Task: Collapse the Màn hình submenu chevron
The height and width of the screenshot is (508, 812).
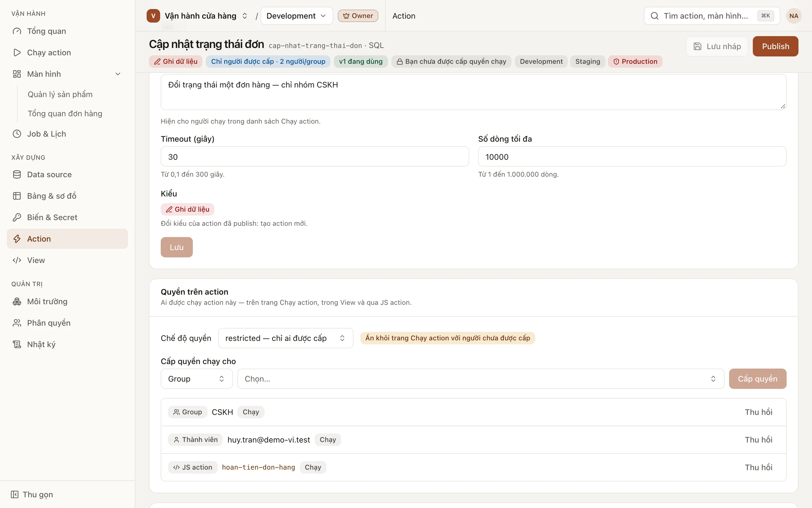Action: (x=118, y=74)
